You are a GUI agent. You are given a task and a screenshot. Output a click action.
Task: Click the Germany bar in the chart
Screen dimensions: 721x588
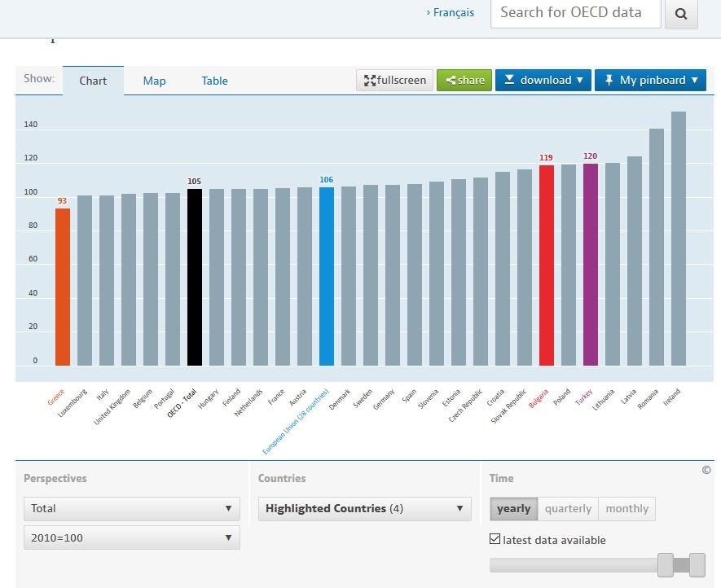tap(392, 275)
